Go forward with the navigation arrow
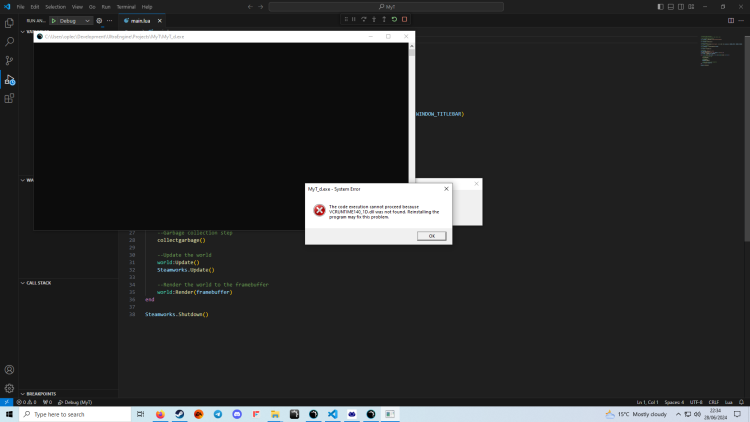The width and height of the screenshot is (750, 422). (x=261, y=7)
